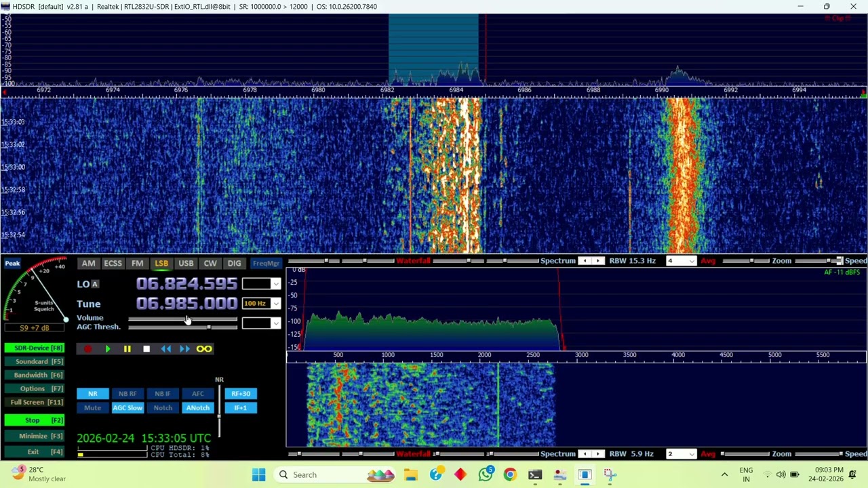Screen dimensions: 868x488
Task: Click the yellow Pause button
Action: (x=127, y=349)
